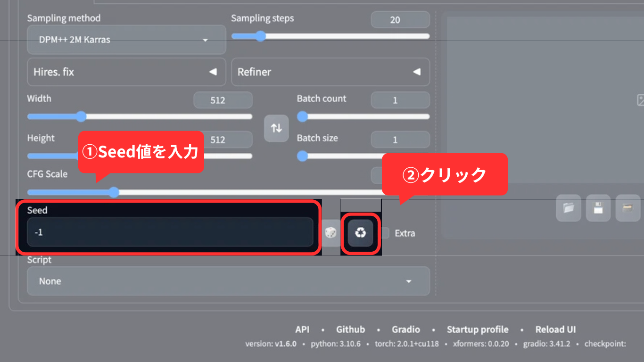Click the Reload UI link

(555, 329)
